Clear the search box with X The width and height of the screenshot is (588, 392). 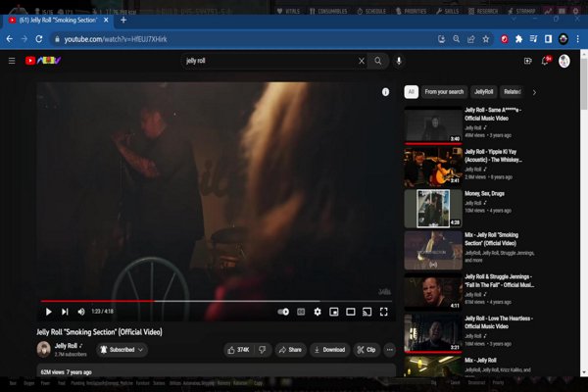click(361, 61)
